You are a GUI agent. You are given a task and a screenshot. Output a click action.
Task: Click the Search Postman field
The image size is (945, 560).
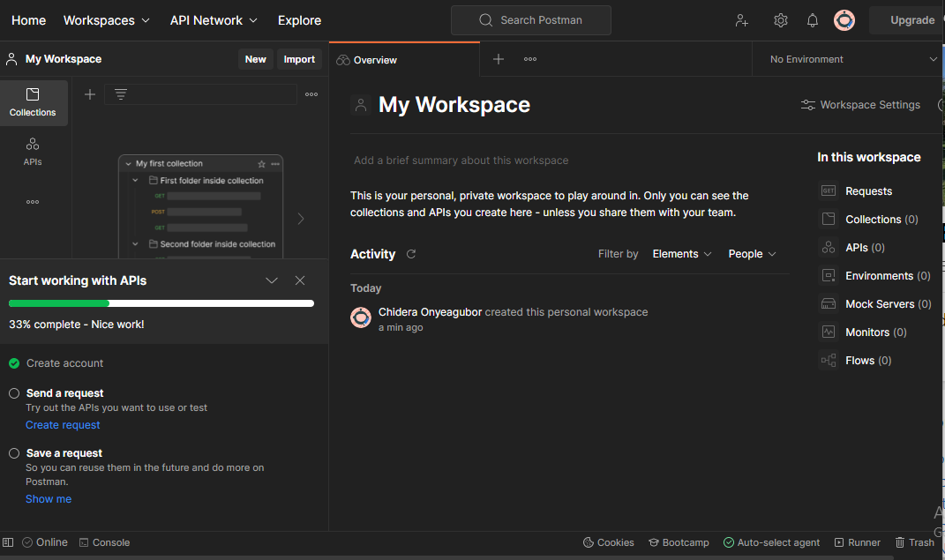[x=531, y=20]
